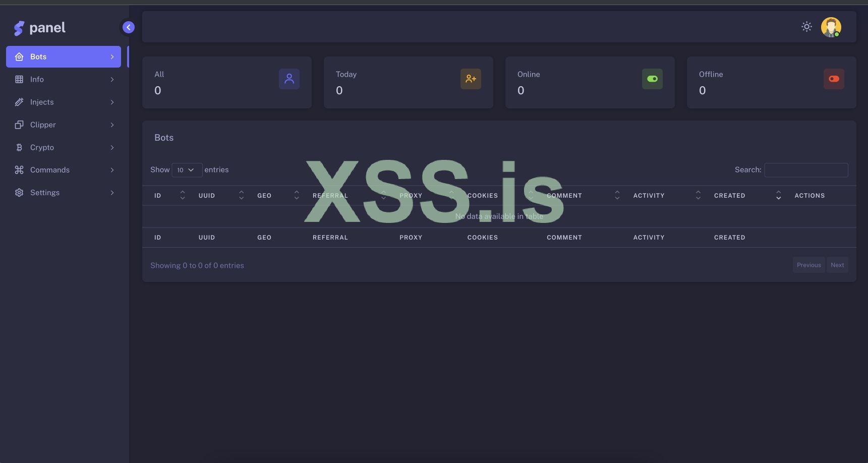Viewport: 868px width, 463px height.
Task: Expand the Bots menu chevron
Action: click(x=112, y=57)
